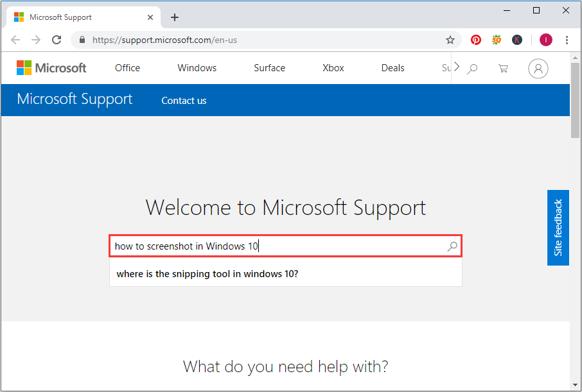Click the K extension icon

tap(517, 39)
